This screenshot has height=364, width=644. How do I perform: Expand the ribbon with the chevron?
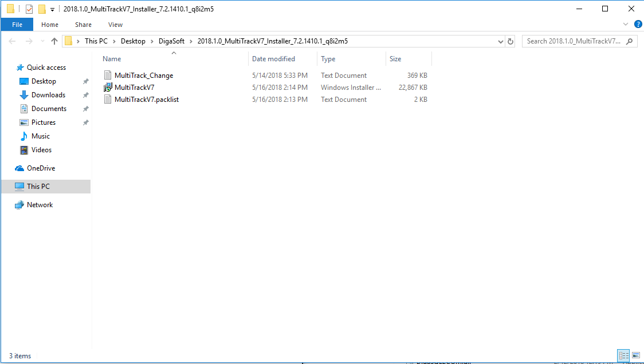coord(626,25)
